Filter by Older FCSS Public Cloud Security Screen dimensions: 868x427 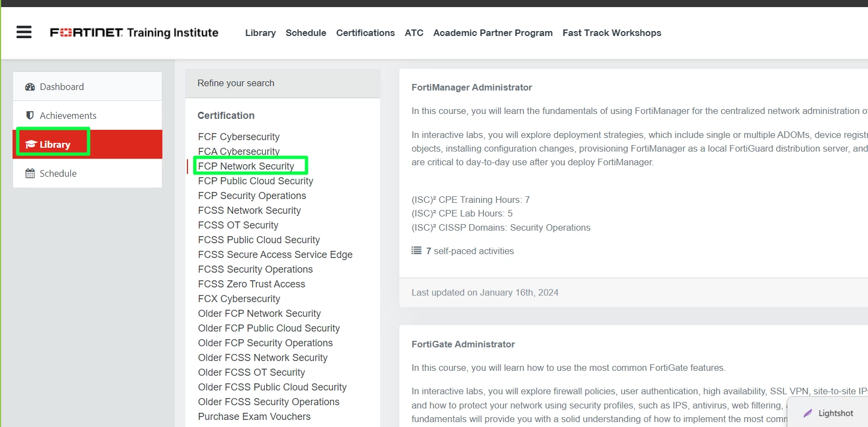(x=272, y=387)
